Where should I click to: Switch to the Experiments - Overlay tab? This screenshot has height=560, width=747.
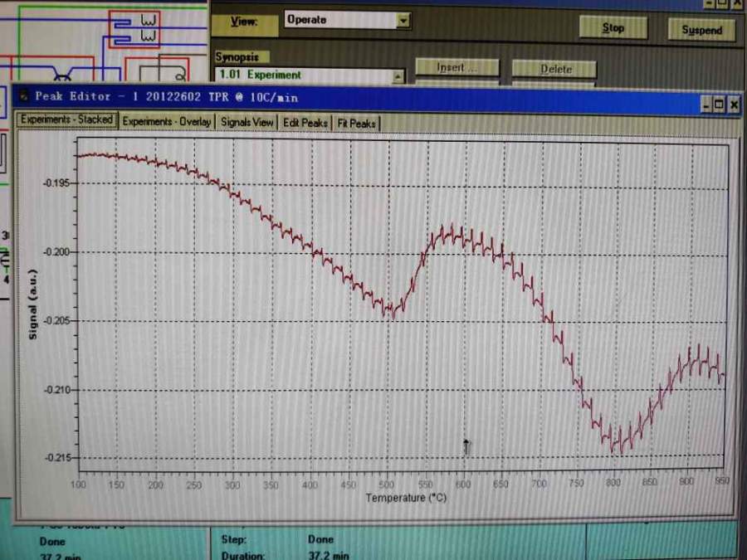point(167,122)
